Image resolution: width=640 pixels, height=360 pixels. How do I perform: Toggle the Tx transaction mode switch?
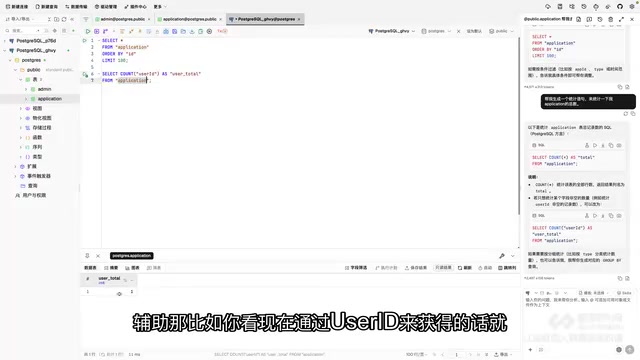tap(222, 31)
